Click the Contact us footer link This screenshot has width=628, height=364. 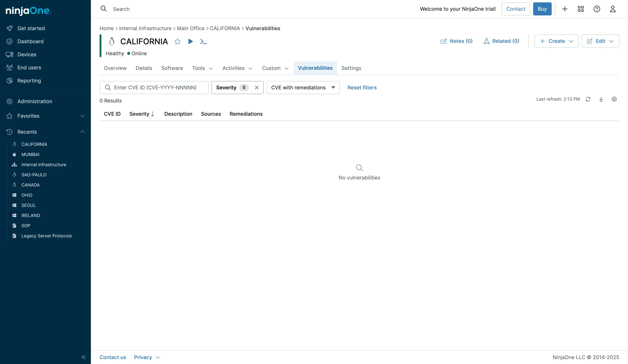[113, 357]
